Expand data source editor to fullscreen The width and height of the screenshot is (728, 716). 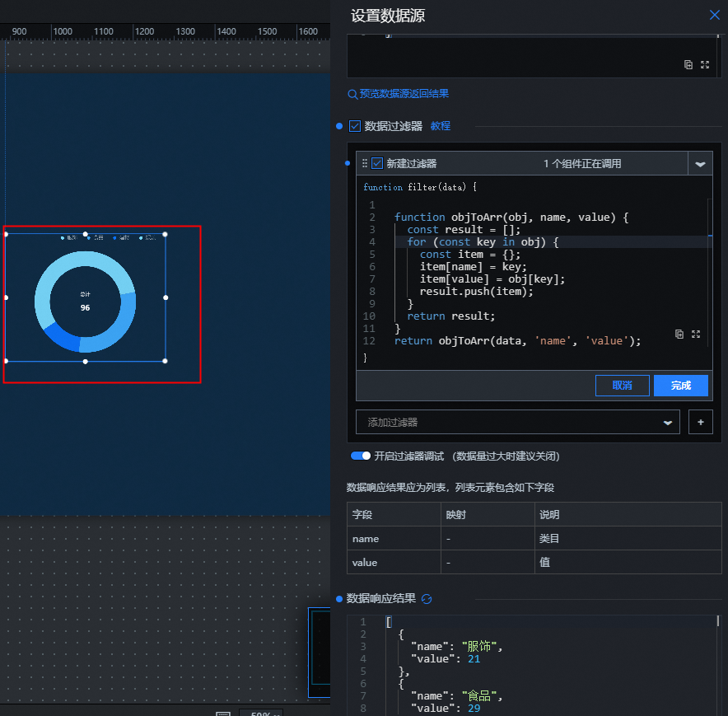pos(705,64)
